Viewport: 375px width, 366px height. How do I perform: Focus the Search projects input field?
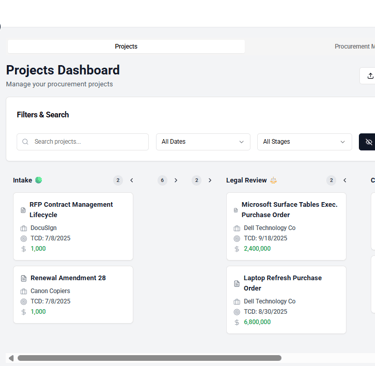click(x=83, y=142)
